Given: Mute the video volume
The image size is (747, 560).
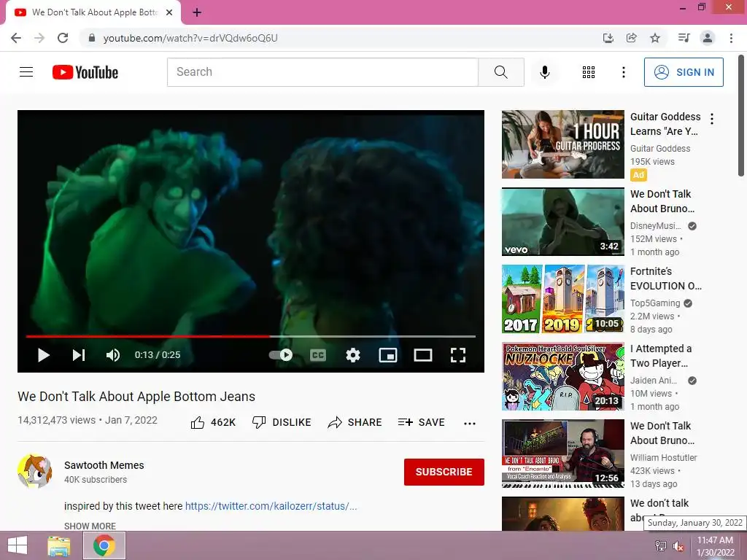Looking at the screenshot, I should (x=113, y=355).
